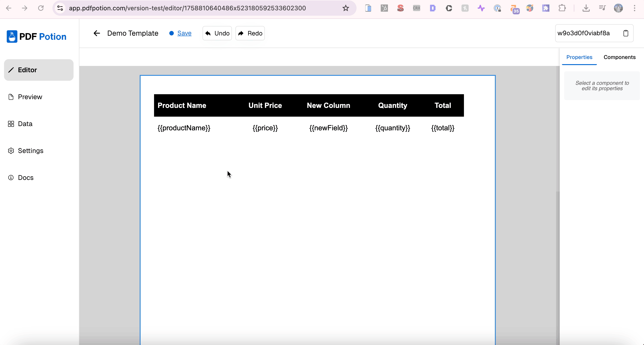Open the browser profile avatar
Screen dimensions: 644x345
pyautogui.click(x=618, y=8)
